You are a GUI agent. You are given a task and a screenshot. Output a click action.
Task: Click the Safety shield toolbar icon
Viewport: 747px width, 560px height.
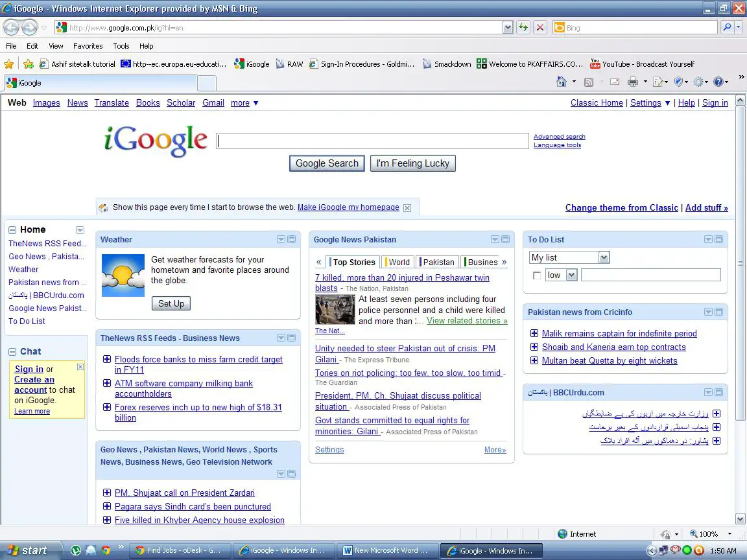(x=679, y=82)
